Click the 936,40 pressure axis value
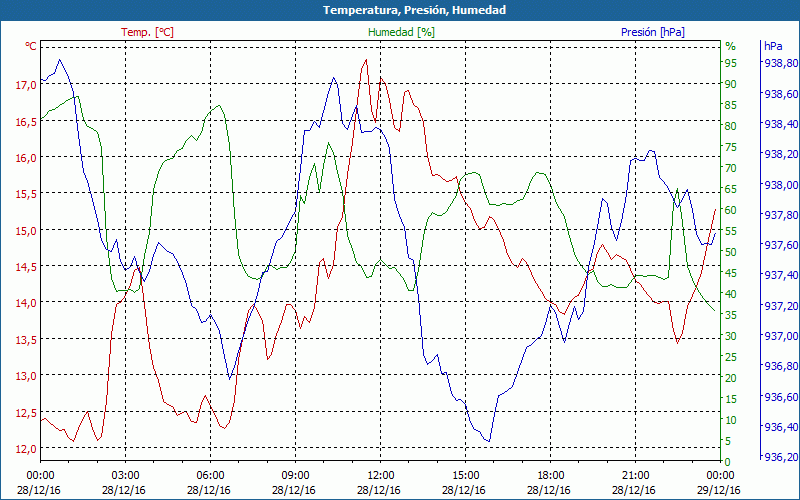The width and height of the screenshot is (800, 500). point(779,427)
